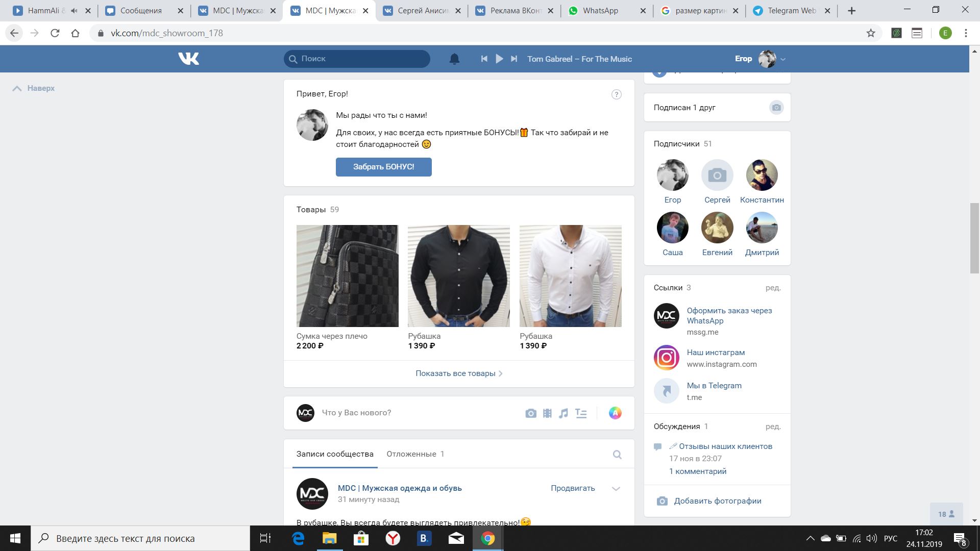This screenshot has height=551, width=980.
Task: Open subscriber Евгений's avatar
Action: pos(717,228)
